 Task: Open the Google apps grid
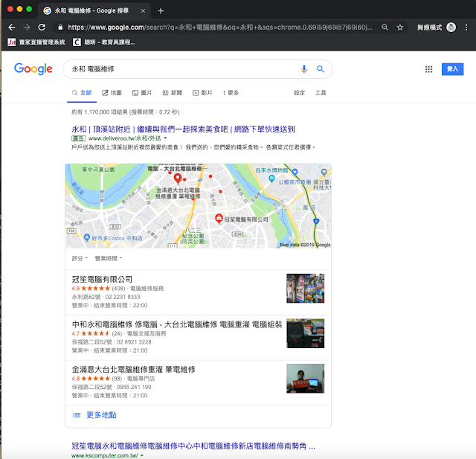(428, 69)
